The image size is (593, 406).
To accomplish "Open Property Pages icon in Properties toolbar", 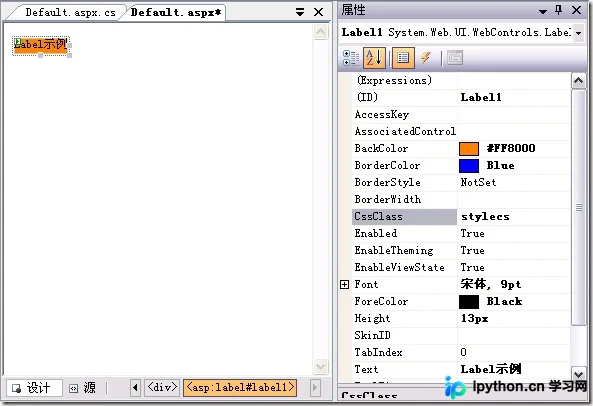I will [455, 58].
